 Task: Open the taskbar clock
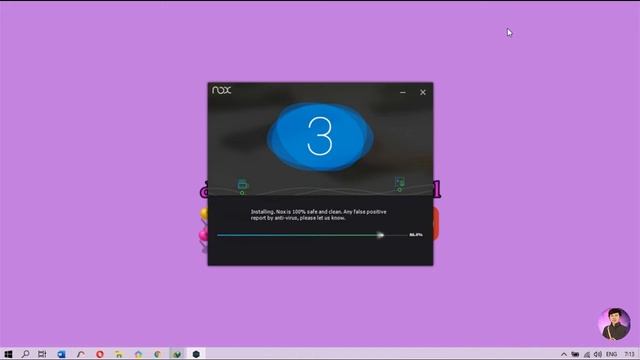click(x=629, y=354)
